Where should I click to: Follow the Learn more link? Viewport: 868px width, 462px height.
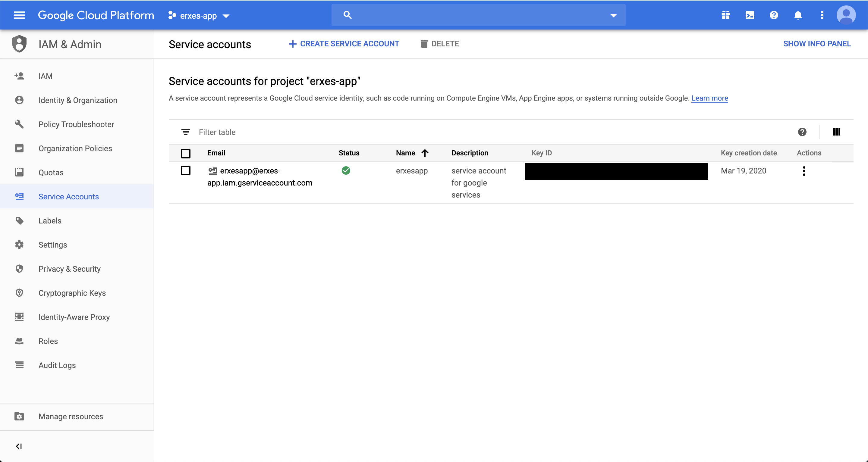709,98
